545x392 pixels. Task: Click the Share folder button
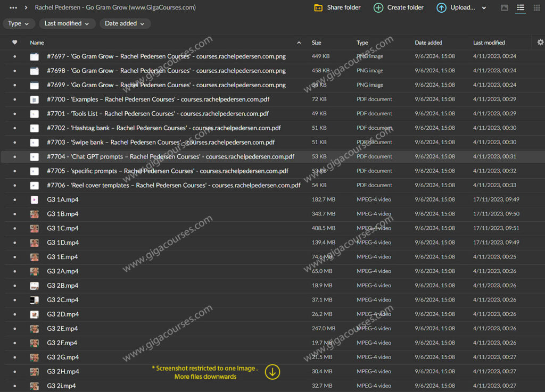(337, 7)
